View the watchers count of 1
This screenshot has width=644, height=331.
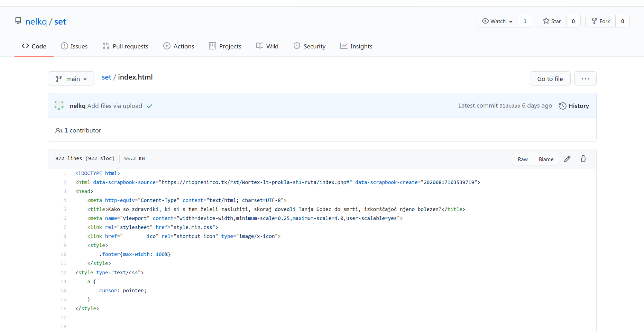click(525, 21)
